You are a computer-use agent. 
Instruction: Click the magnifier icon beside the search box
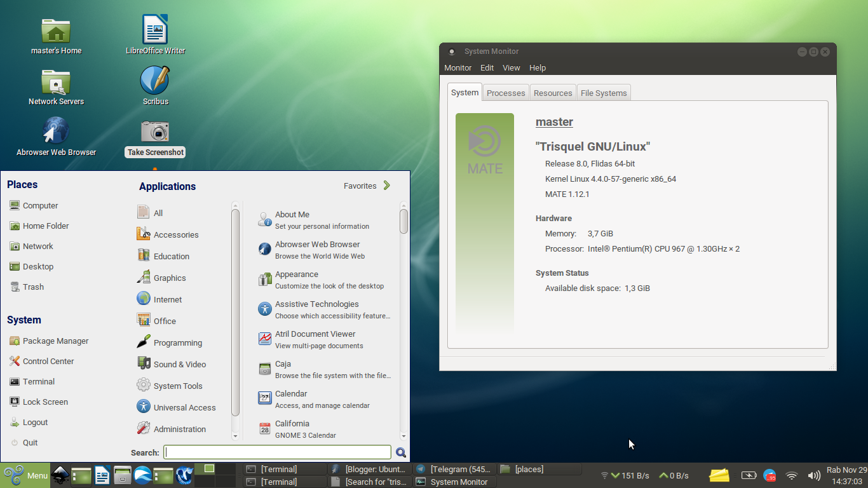(x=401, y=452)
